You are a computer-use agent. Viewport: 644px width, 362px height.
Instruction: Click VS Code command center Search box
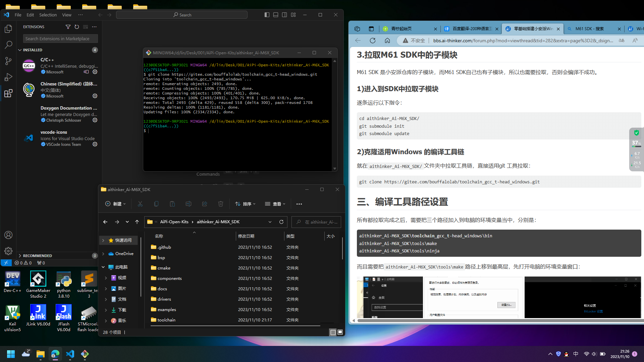coord(182,15)
